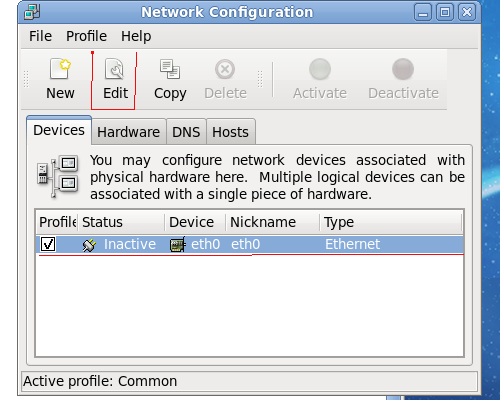Click the Inactive status text

(x=130, y=244)
